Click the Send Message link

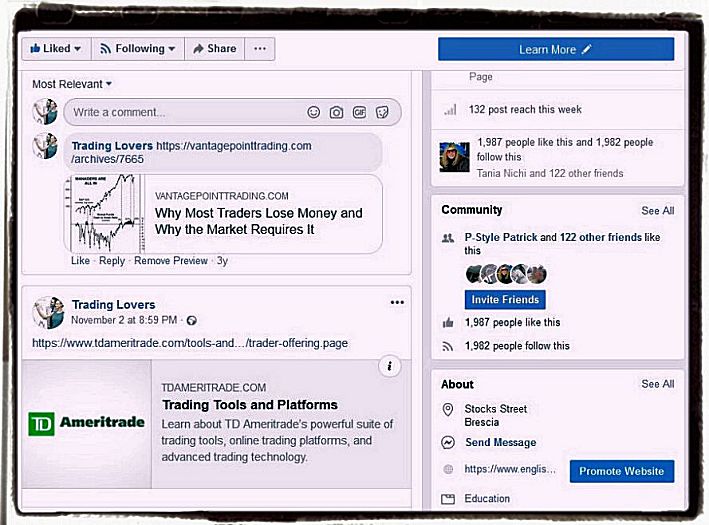(501, 442)
